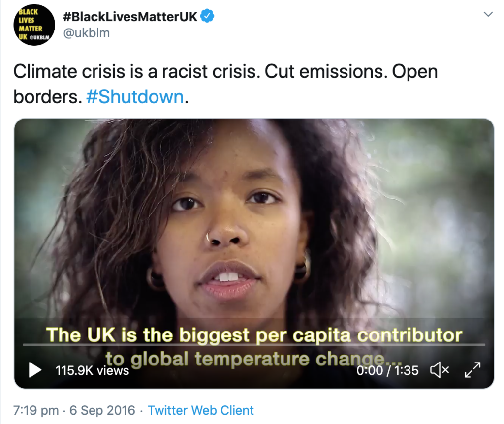
Task: Play the video
Action: pyautogui.click(x=35, y=370)
